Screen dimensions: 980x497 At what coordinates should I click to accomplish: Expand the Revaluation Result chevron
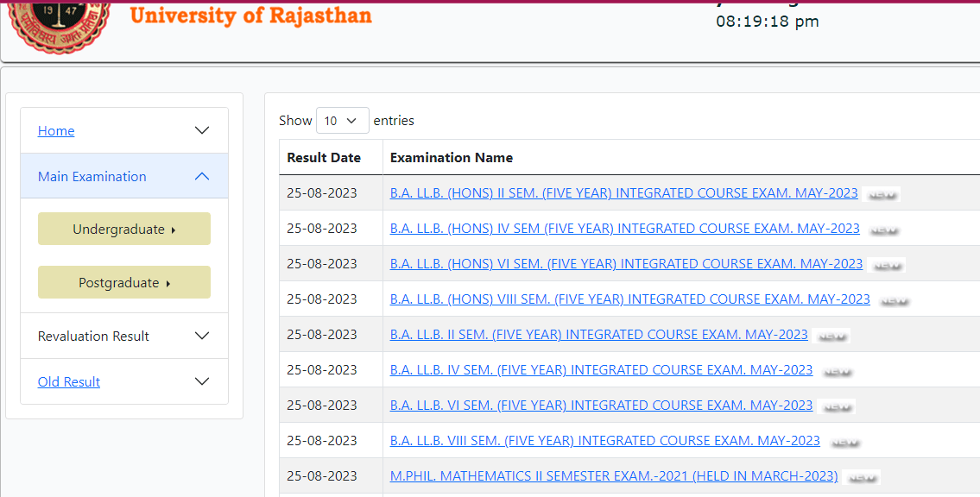(201, 336)
